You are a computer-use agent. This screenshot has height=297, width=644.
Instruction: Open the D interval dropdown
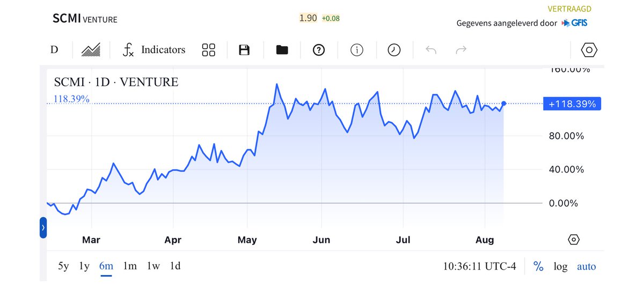click(x=54, y=50)
